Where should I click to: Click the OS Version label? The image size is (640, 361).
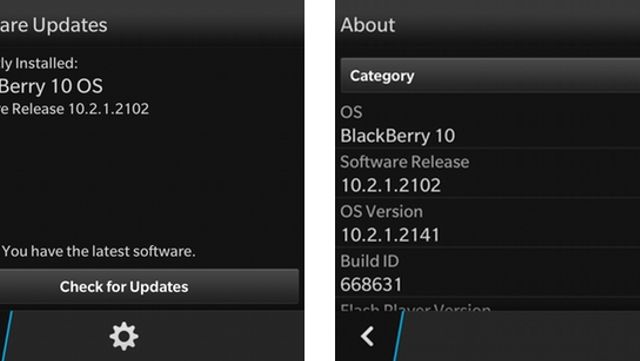(x=381, y=212)
